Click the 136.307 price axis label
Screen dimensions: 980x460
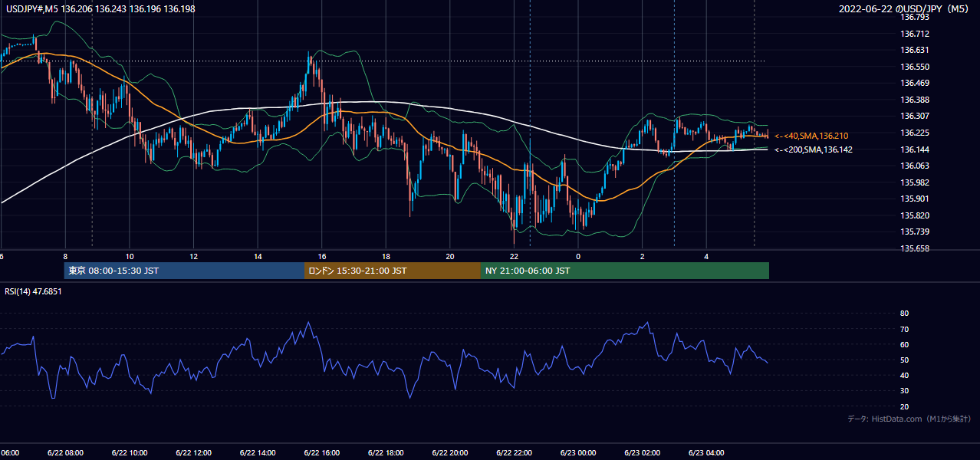coord(916,116)
